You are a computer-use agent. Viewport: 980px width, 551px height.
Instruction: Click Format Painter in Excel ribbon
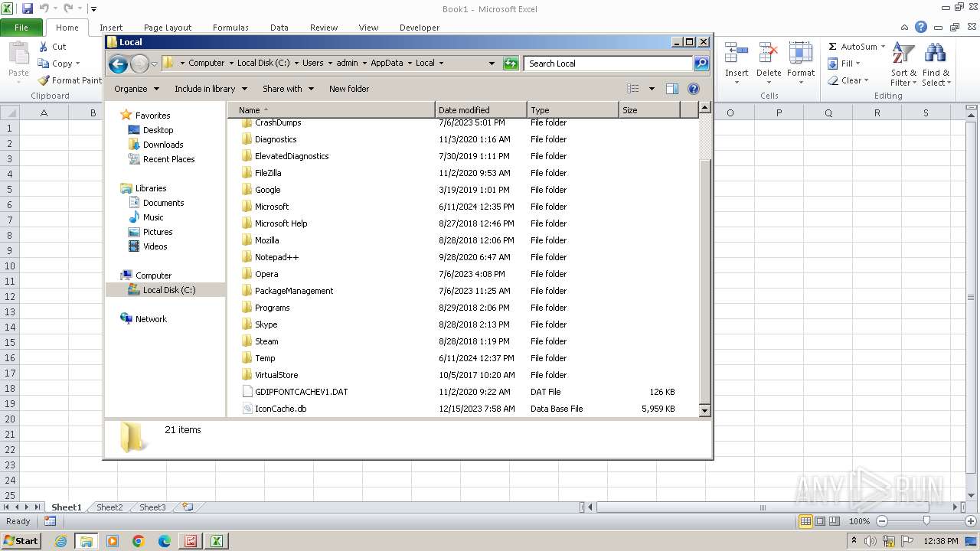point(70,80)
